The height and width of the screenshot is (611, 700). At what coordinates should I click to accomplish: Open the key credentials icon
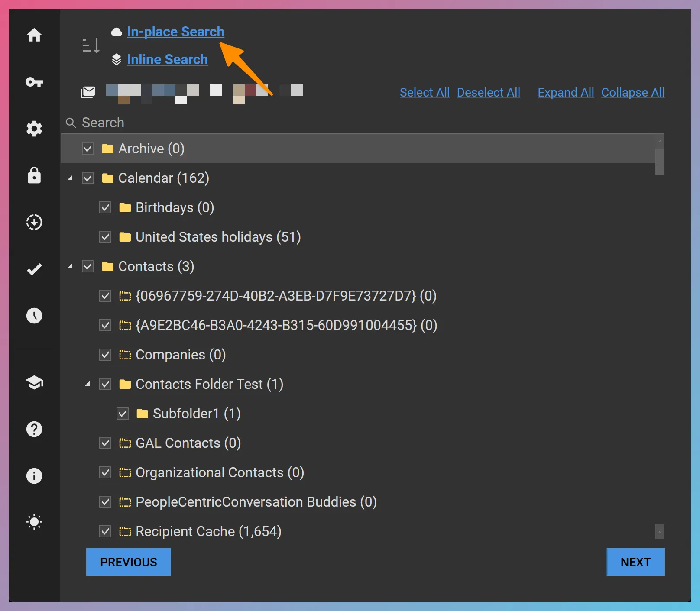(x=34, y=82)
